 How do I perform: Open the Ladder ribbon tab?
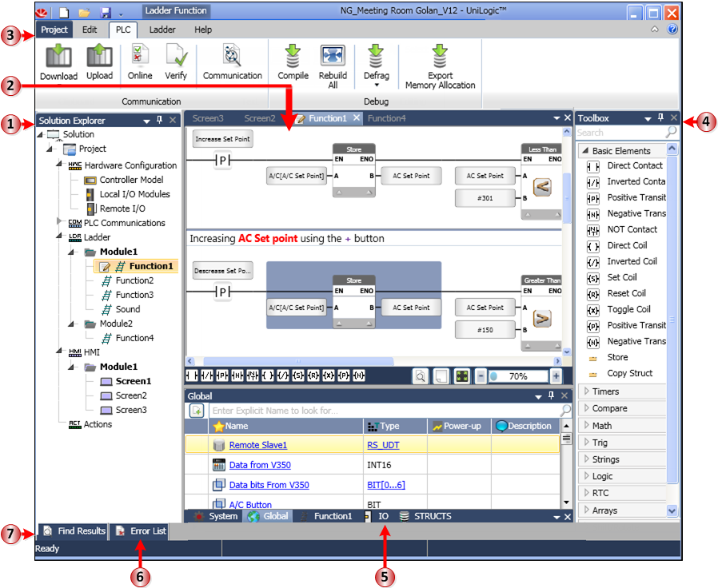point(162,30)
